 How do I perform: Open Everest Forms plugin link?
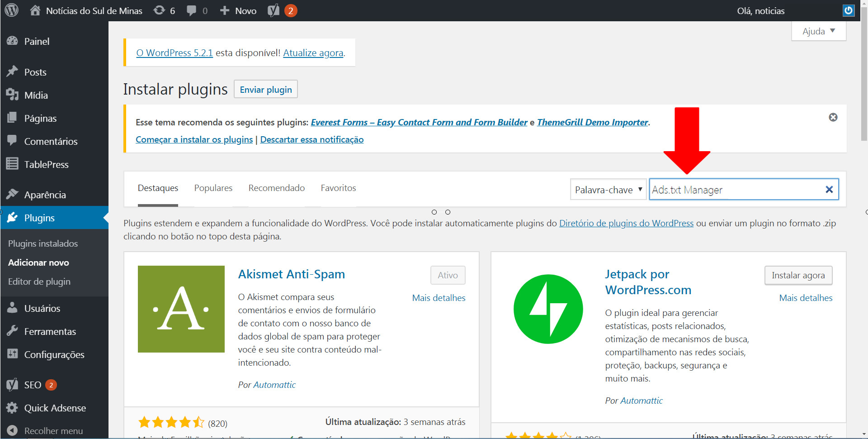pyautogui.click(x=419, y=122)
